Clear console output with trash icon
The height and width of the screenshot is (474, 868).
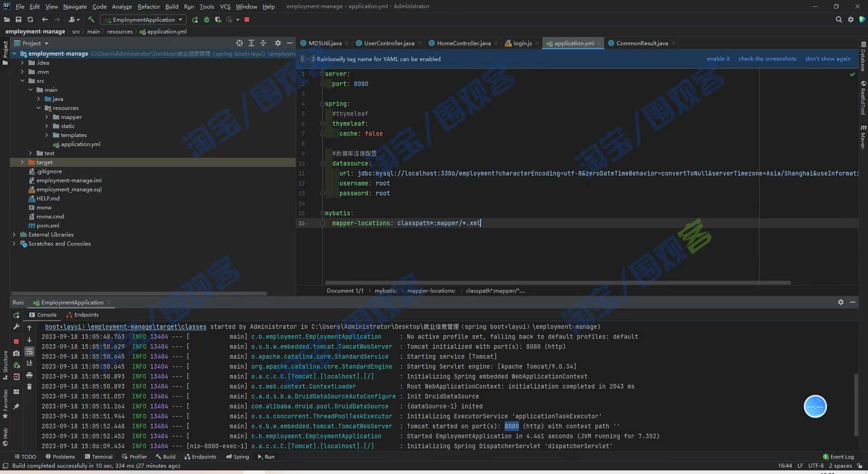pyautogui.click(x=29, y=387)
